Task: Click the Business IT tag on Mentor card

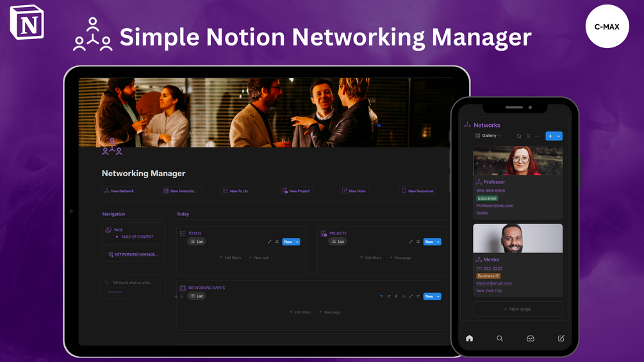Action: point(488,276)
